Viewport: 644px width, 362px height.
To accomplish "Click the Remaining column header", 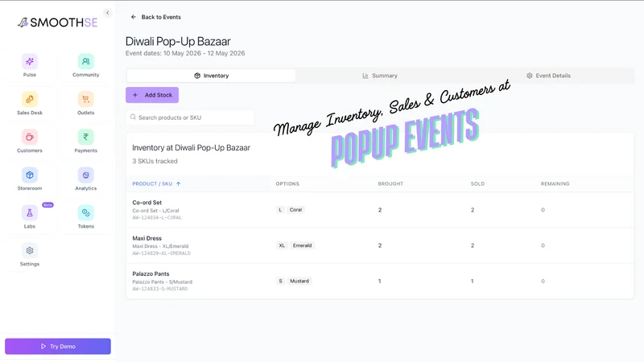I will (555, 184).
